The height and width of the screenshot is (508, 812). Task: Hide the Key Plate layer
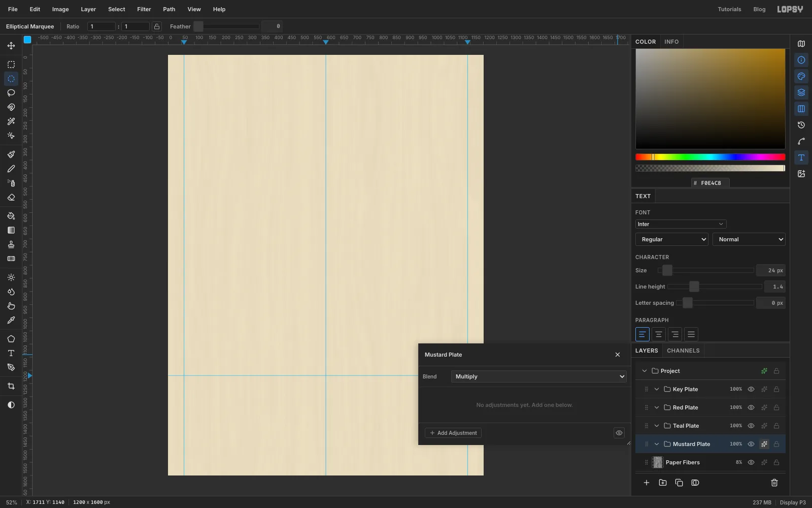tap(751, 389)
